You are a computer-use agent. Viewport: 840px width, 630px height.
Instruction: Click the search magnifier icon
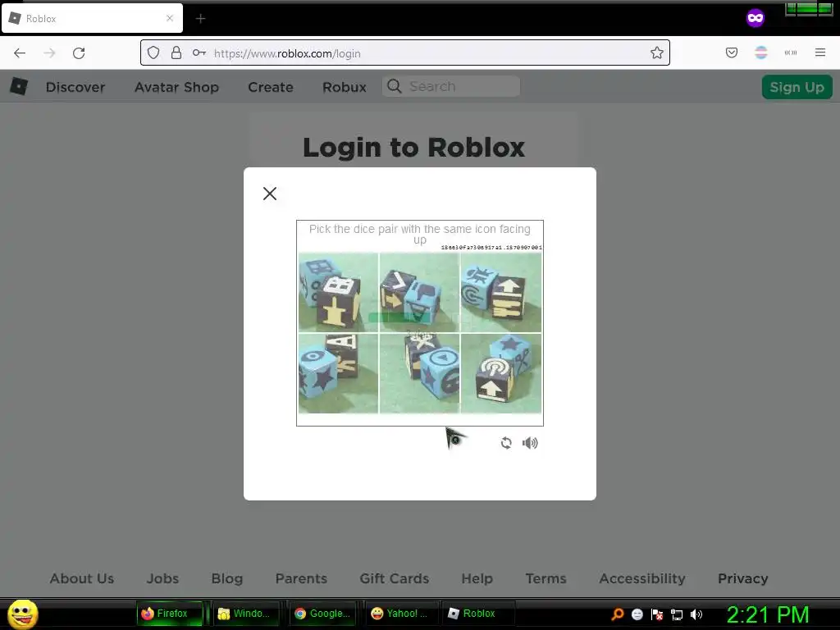click(x=395, y=86)
